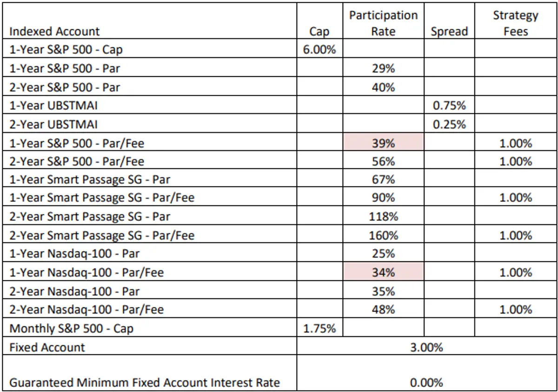Select the 0.25% spread for 2-Year UBSTMAI
Image resolution: width=558 pixels, height=392 pixels.
pyautogui.click(x=449, y=124)
